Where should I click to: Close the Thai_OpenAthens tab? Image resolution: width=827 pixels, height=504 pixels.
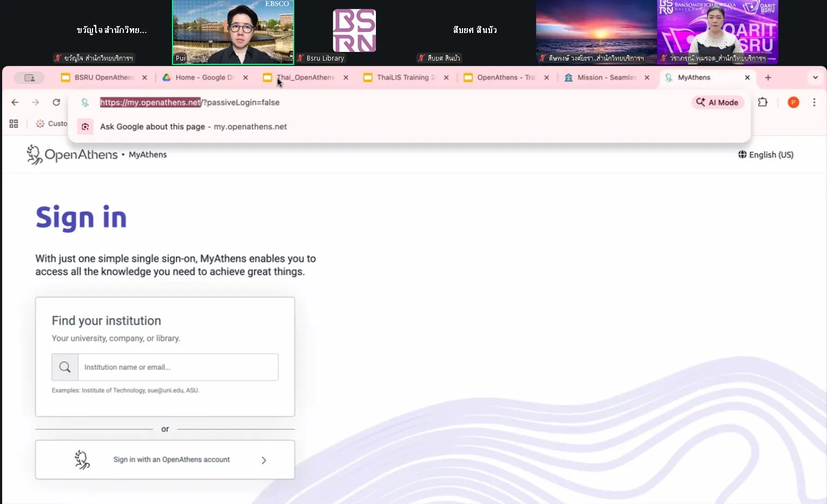346,78
